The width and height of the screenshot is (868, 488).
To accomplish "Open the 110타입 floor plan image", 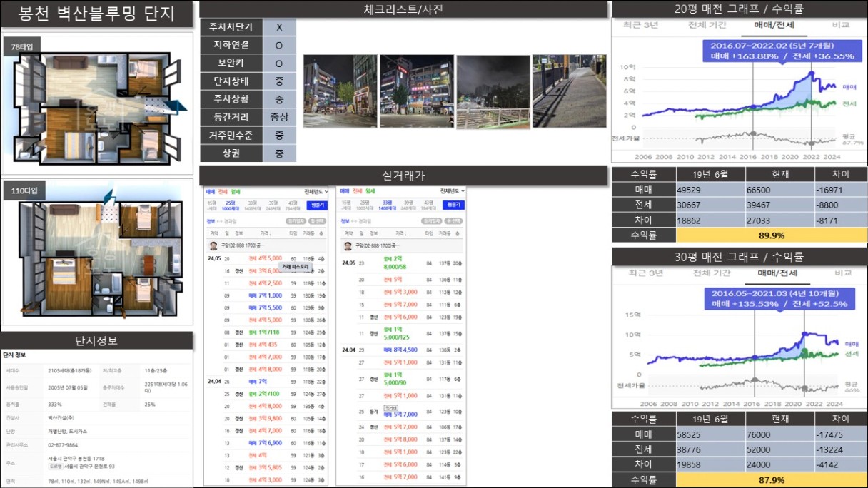I will (x=99, y=251).
